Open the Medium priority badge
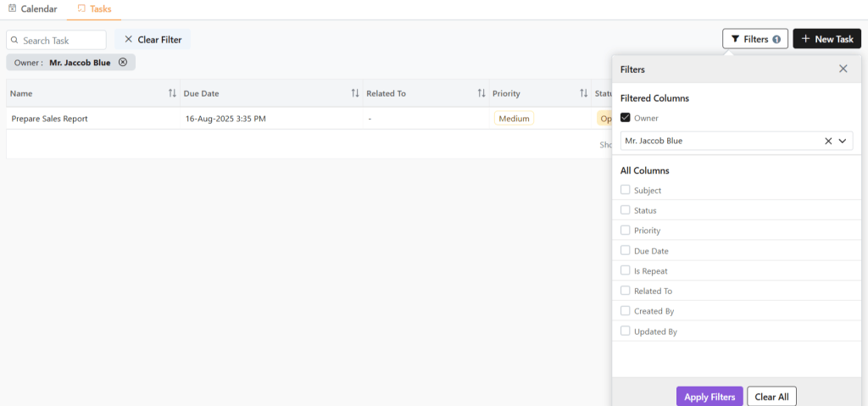Image resolution: width=868 pixels, height=406 pixels. [514, 119]
